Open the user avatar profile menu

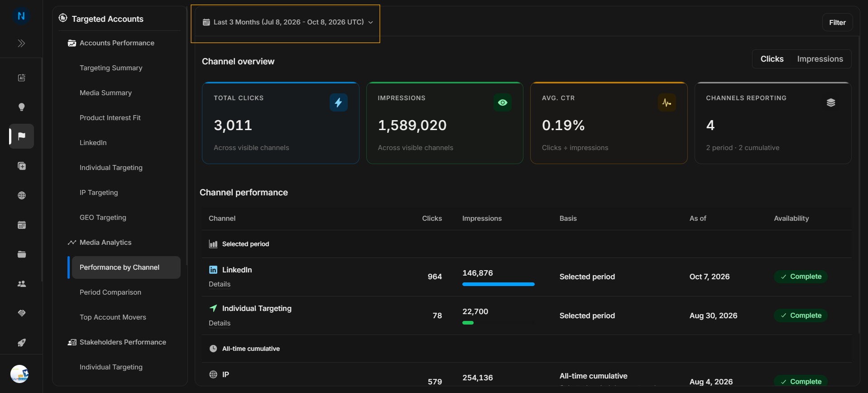[19, 374]
